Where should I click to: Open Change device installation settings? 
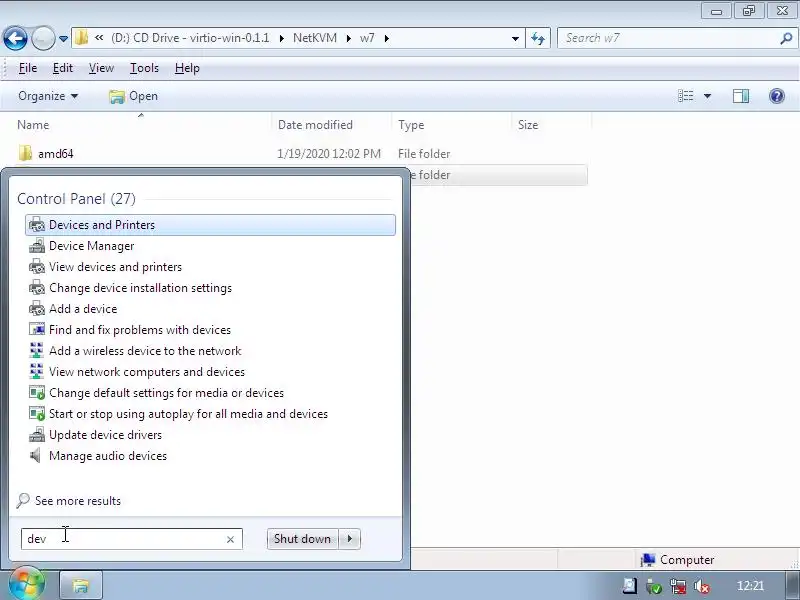[140, 288]
